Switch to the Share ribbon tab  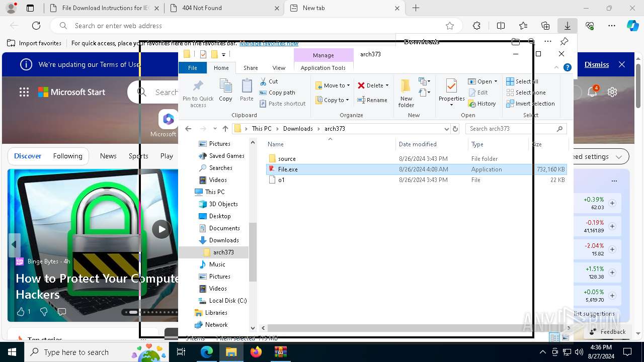[x=251, y=68]
